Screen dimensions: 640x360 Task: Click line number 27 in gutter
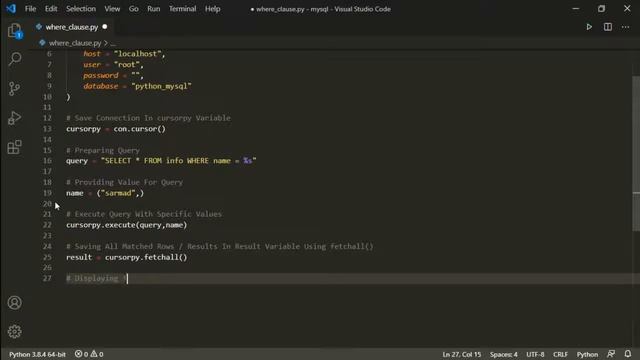47,278
